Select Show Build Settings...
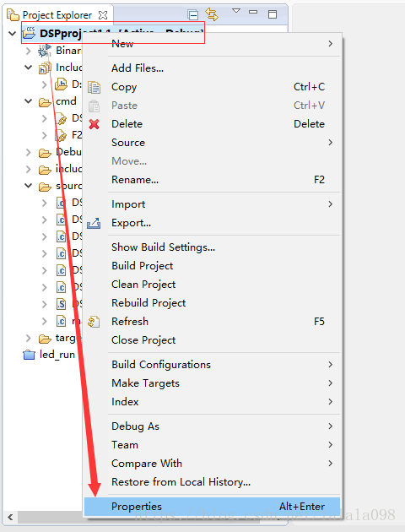Viewport: 405px width, 532px height. click(x=212, y=247)
